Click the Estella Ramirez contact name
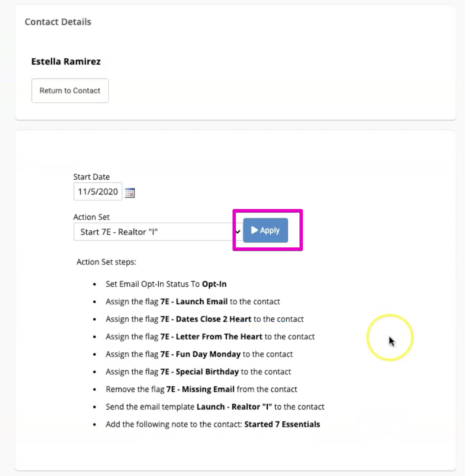This screenshot has height=476, width=465. click(66, 61)
